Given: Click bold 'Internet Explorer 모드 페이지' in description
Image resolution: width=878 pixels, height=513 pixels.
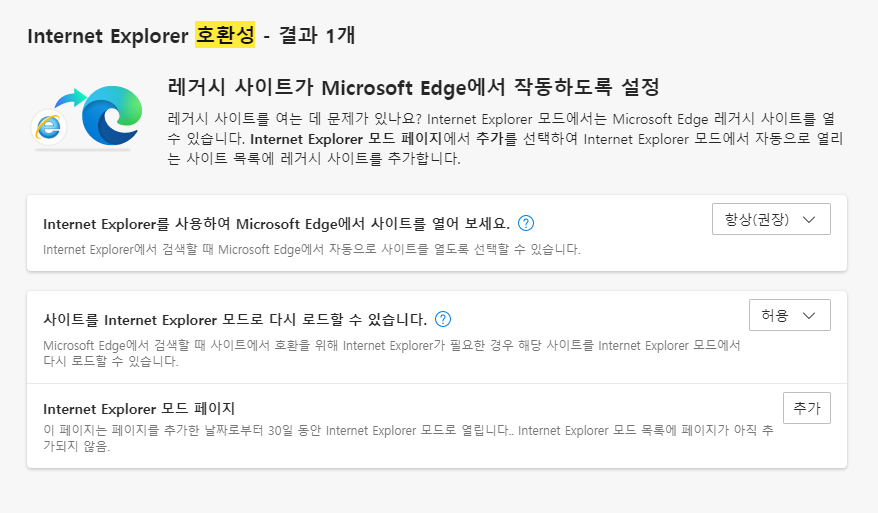Looking at the screenshot, I should pos(346,139).
